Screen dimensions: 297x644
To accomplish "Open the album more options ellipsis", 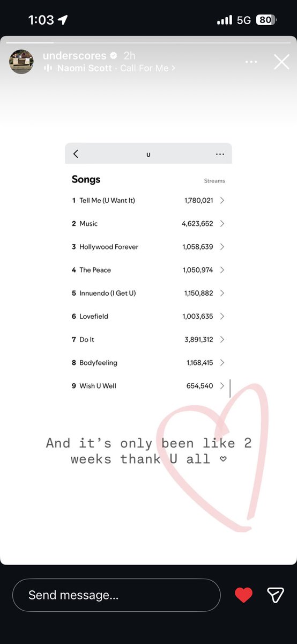I will click(220, 154).
